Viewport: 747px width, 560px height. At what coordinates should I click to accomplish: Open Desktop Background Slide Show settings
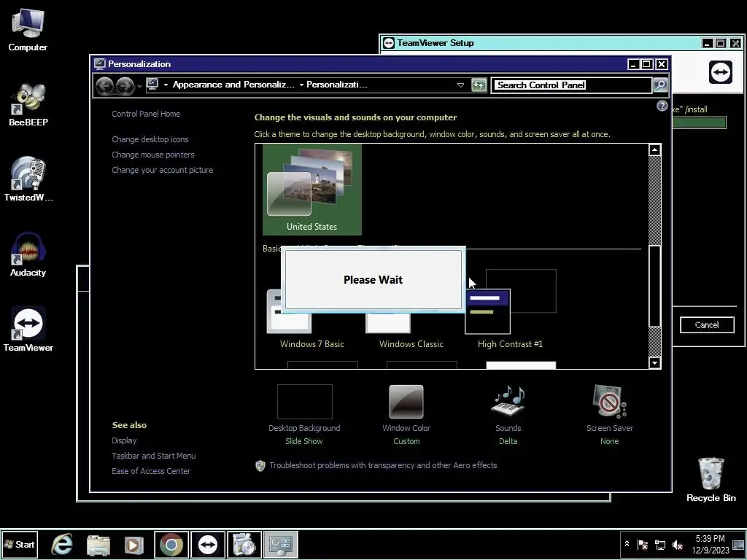point(304,415)
